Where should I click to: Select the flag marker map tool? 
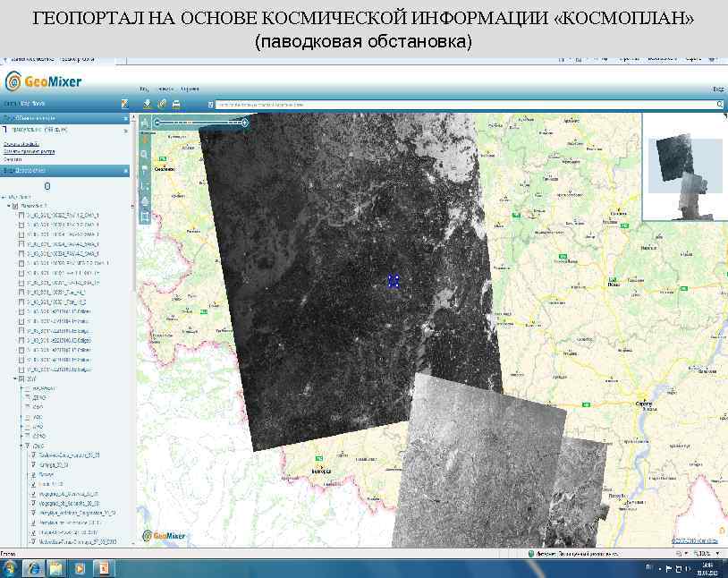tap(145, 170)
